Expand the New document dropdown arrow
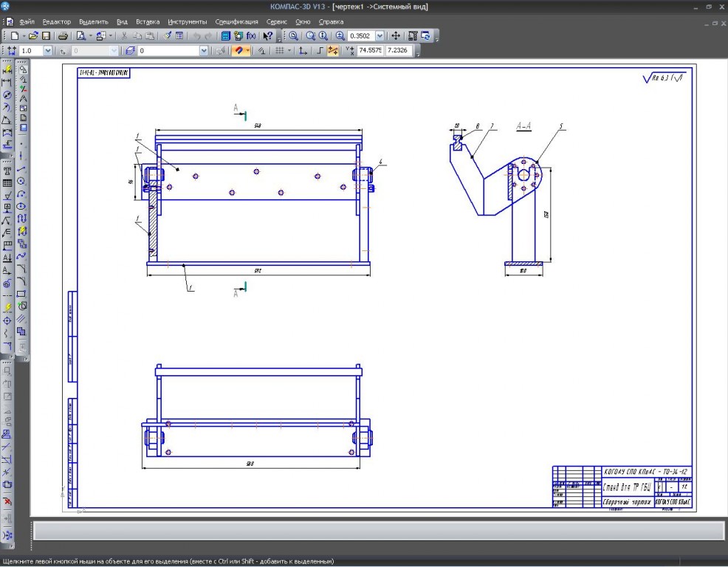Viewport: 728px width, 567px height. point(23,35)
